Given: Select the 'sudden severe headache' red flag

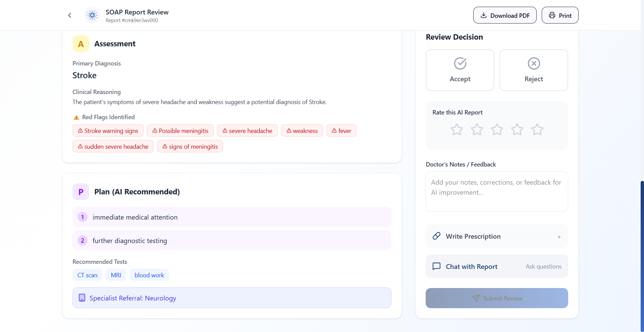Looking at the screenshot, I should pos(113,146).
